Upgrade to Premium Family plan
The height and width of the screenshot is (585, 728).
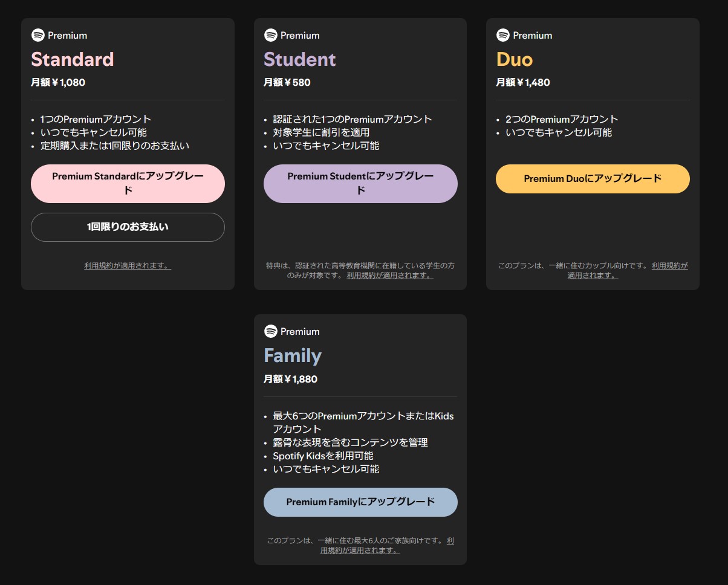(360, 502)
